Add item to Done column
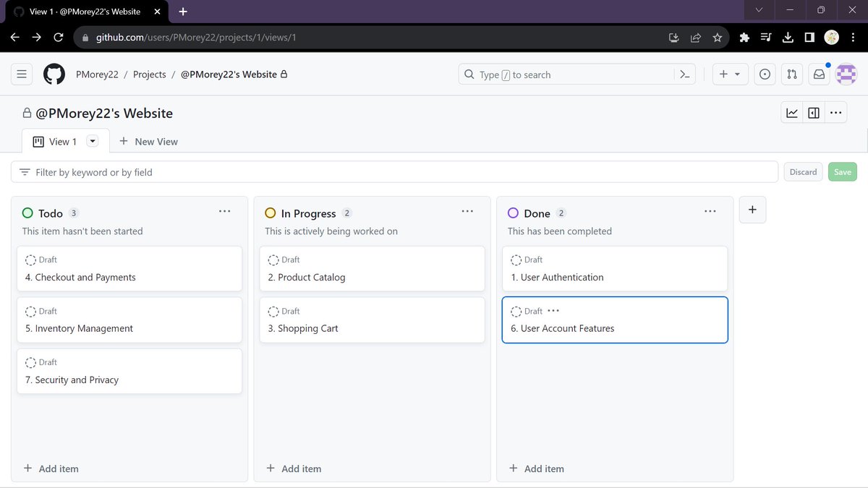The width and height of the screenshot is (868, 488). (x=537, y=468)
